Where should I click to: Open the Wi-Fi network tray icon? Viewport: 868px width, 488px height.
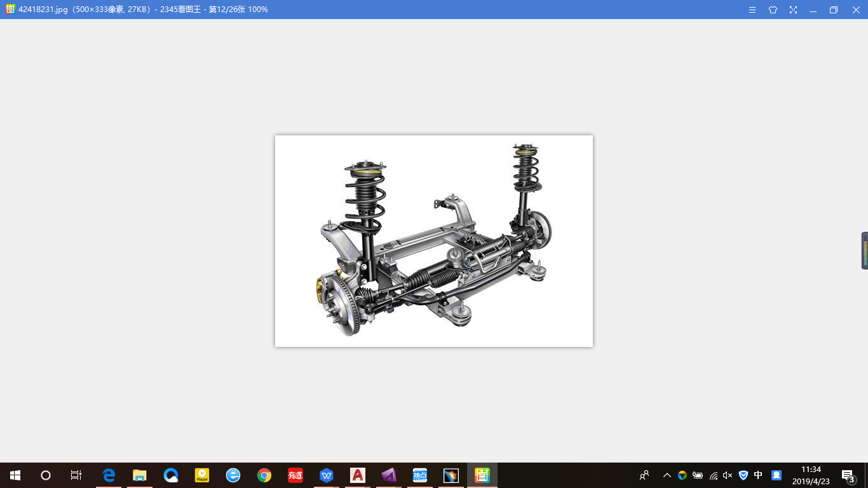click(x=713, y=475)
